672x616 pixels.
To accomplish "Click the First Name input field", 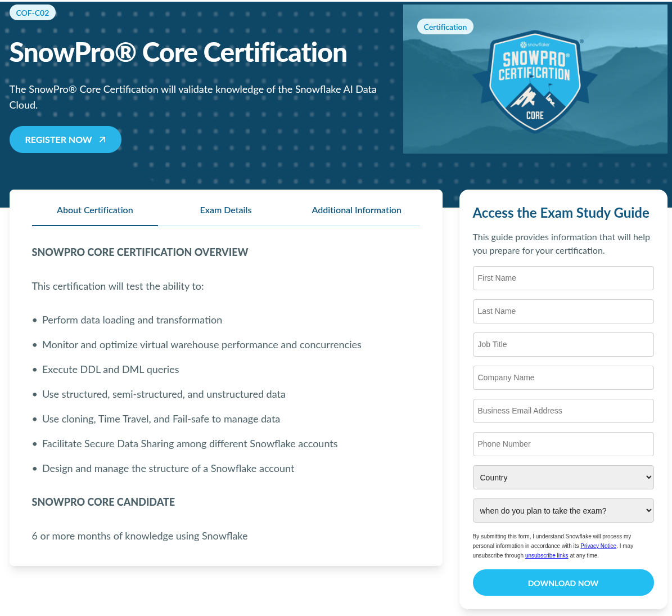I will (563, 278).
